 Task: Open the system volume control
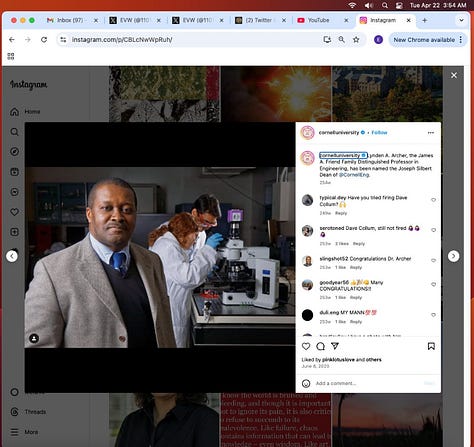(x=368, y=5)
